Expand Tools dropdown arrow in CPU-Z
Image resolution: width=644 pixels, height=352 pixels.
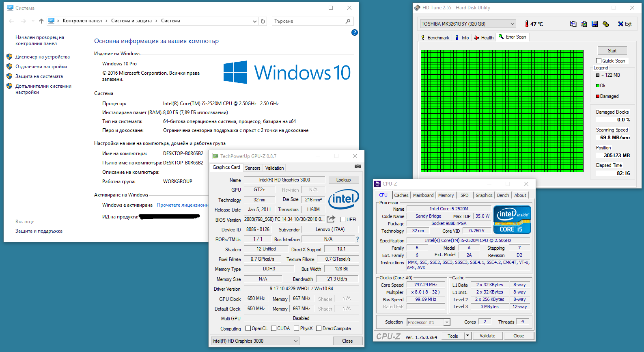[x=467, y=336]
